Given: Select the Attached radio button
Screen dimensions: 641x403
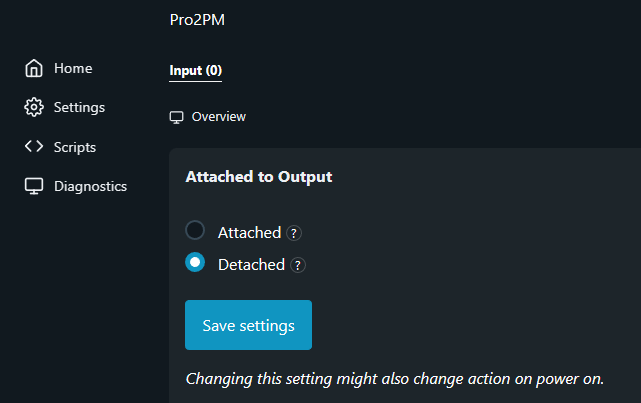Looking at the screenshot, I should coord(195,230).
